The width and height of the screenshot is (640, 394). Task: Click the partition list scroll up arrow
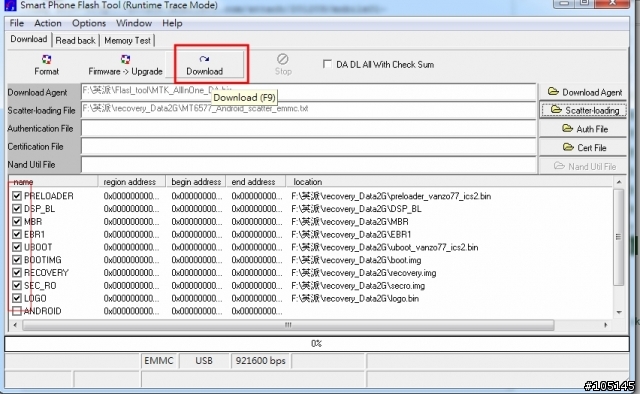[619, 182]
